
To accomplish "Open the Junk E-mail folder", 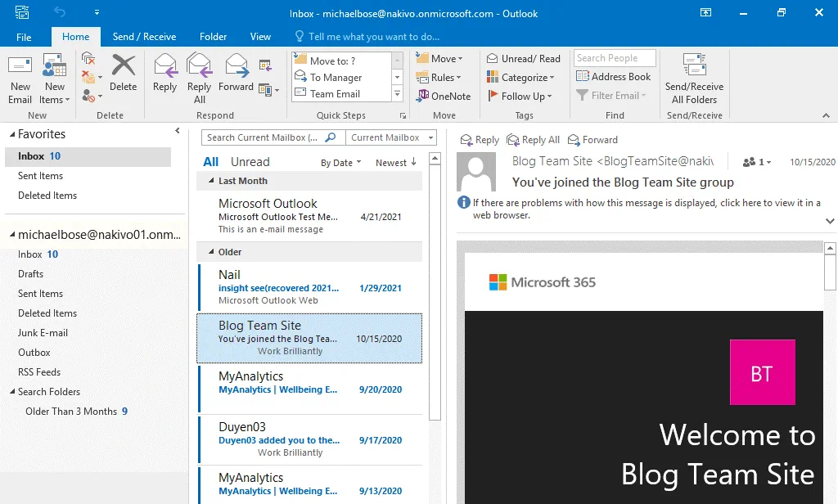I will 43,333.
